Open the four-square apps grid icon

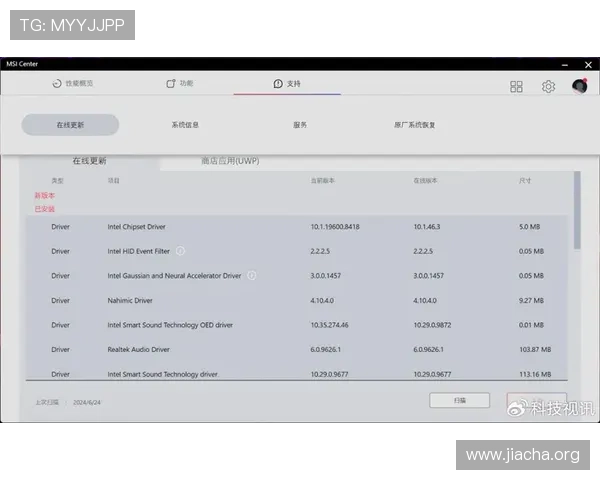tap(516, 87)
